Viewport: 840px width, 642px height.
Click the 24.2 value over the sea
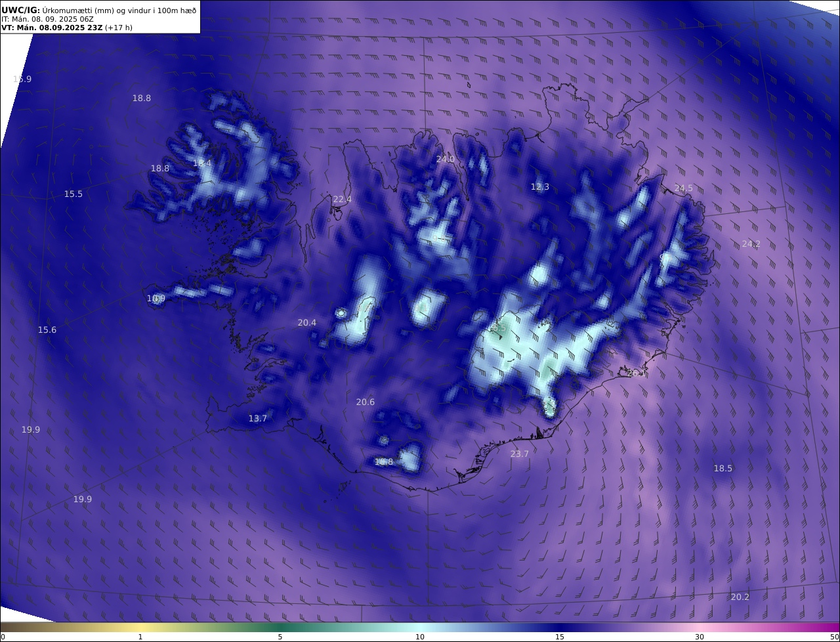751,244
